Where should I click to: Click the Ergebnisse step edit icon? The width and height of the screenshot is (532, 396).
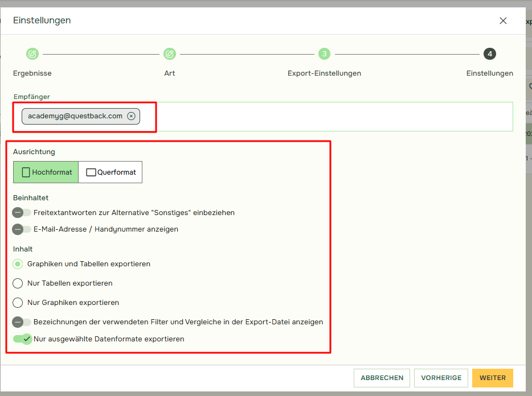pos(32,54)
